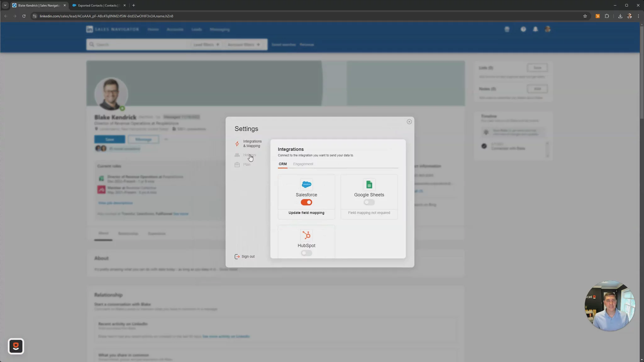Select the CRM tab
Viewport: 644px width, 362px height.
point(282,164)
